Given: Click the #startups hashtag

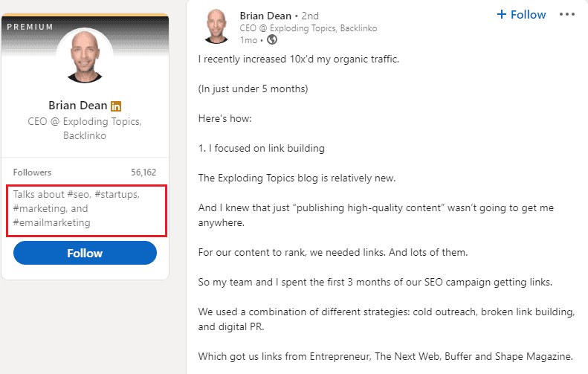Looking at the screenshot, I should [116, 194].
